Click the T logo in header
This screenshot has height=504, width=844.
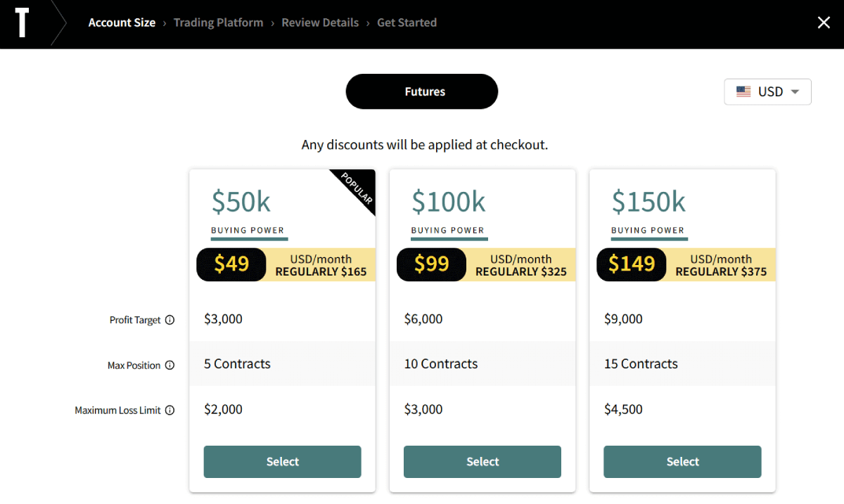coord(23,23)
